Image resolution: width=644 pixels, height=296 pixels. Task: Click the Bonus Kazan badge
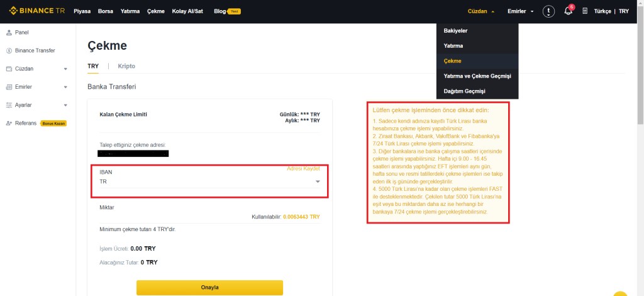pyautogui.click(x=53, y=123)
